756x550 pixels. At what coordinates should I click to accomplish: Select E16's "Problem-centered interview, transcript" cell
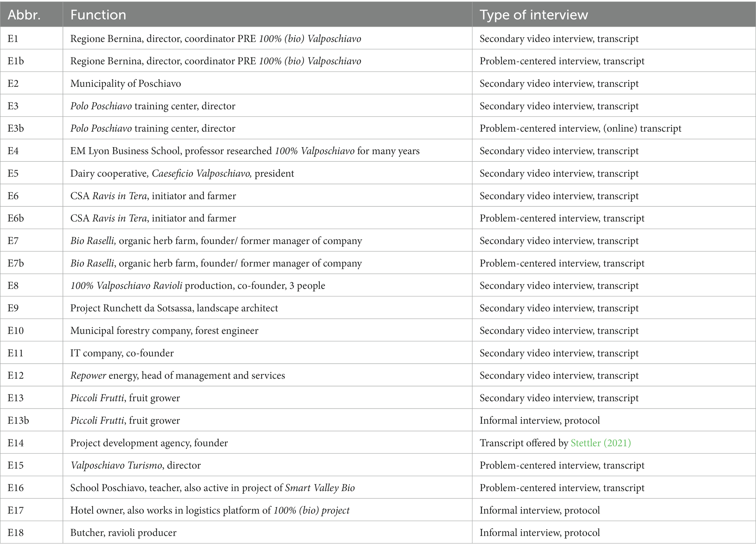(x=614, y=487)
